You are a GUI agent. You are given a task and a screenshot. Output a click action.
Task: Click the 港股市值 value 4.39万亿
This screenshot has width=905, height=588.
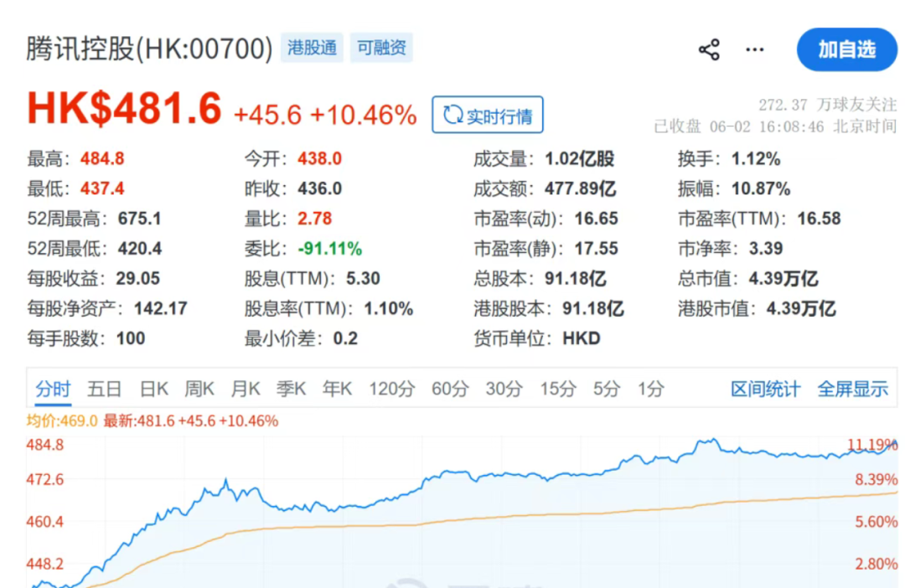click(x=801, y=309)
